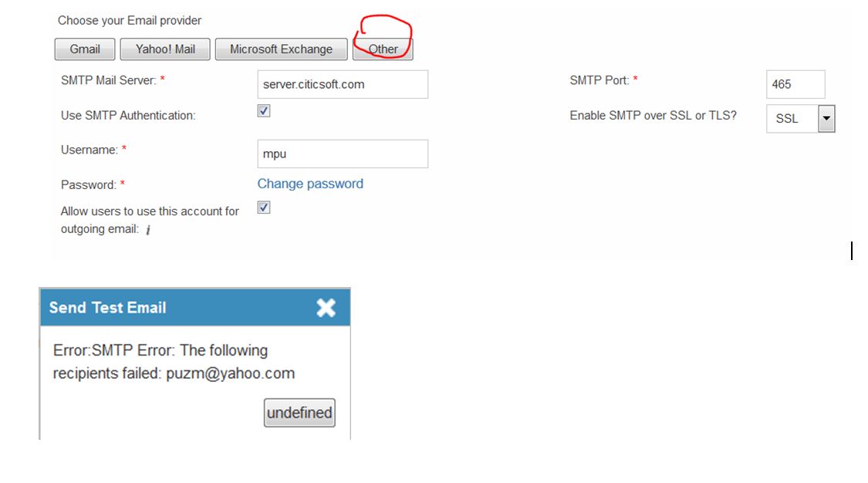Focus the Username field containing mpu
Image resolution: width=868 pixels, height=483 pixels.
click(x=343, y=154)
